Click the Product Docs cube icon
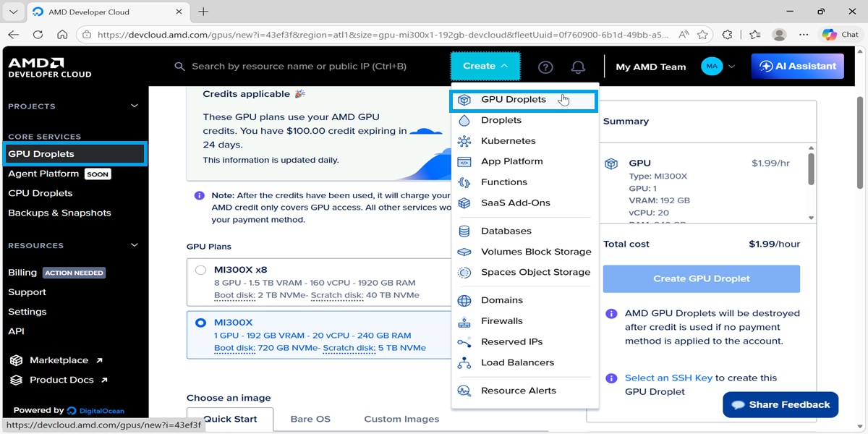This screenshot has height=434, width=868. point(16,380)
